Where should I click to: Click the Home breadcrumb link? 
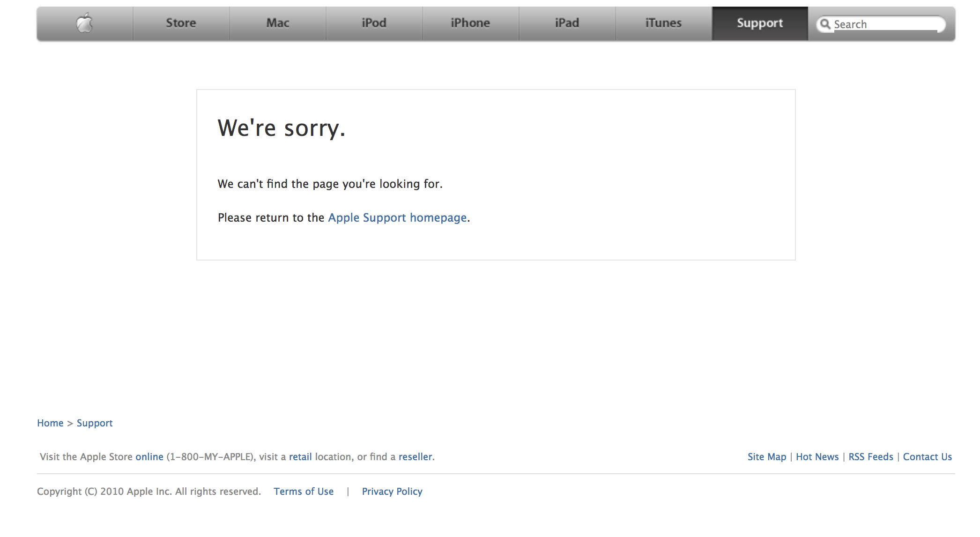click(x=50, y=423)
